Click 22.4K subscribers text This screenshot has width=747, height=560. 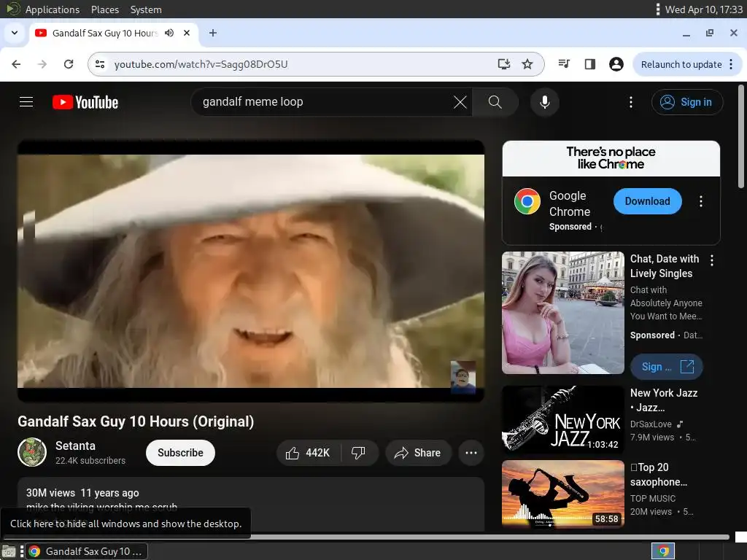(x=90, y=461)
